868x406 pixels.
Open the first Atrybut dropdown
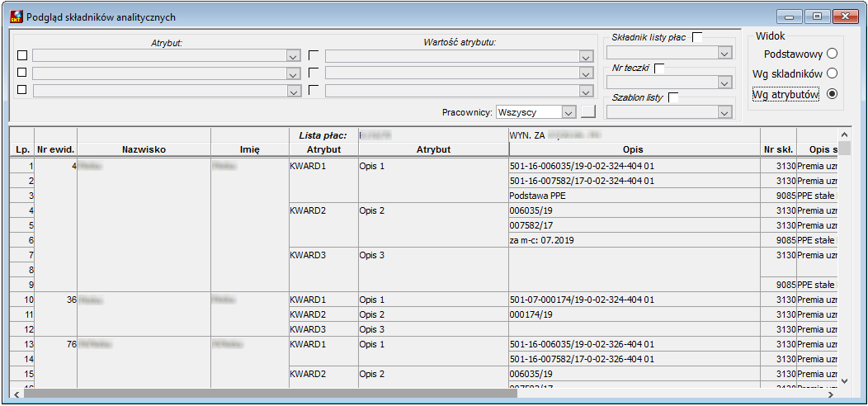click(x=294, y=56)
